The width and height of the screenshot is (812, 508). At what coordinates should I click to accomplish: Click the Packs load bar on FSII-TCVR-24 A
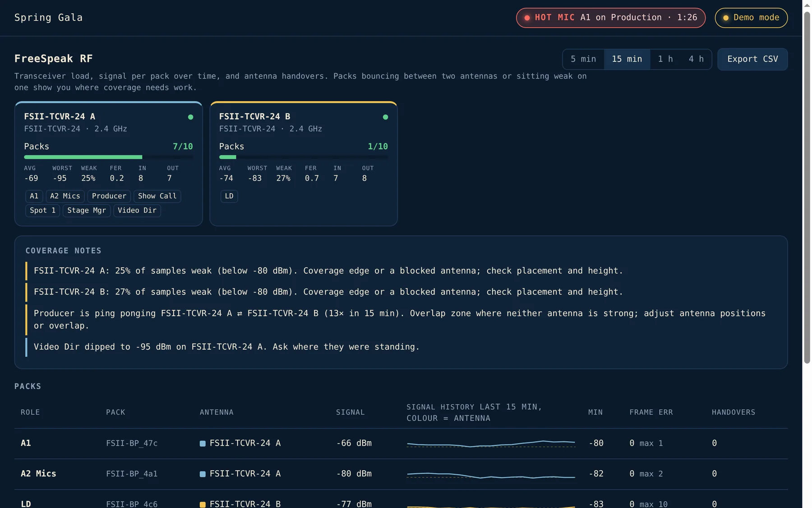coord(108,157)
